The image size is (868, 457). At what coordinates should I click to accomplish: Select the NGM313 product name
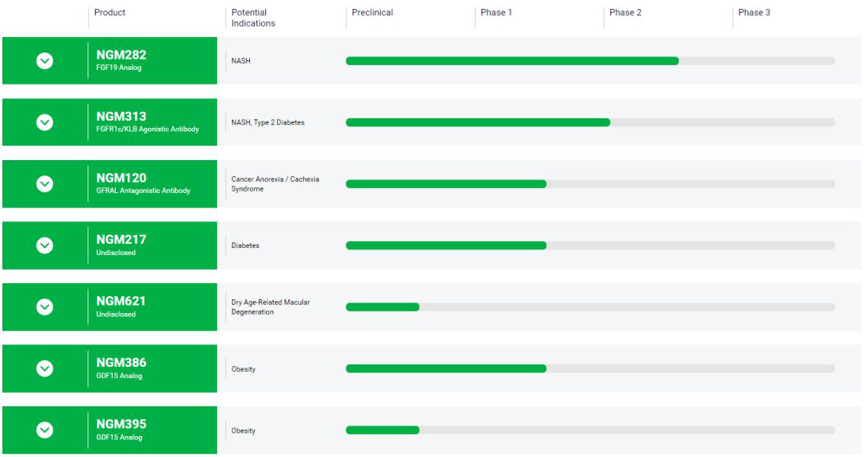[x=121, y=117]
